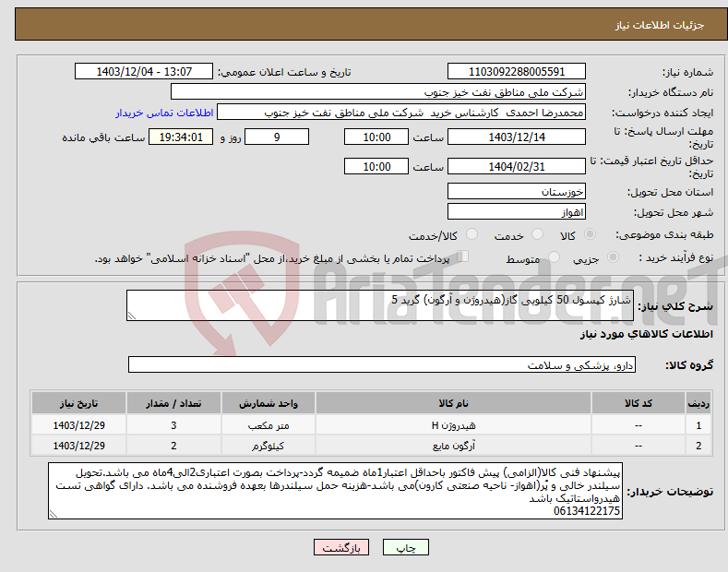Click the چاپ print button
The image size is (728, 572).
406,548
